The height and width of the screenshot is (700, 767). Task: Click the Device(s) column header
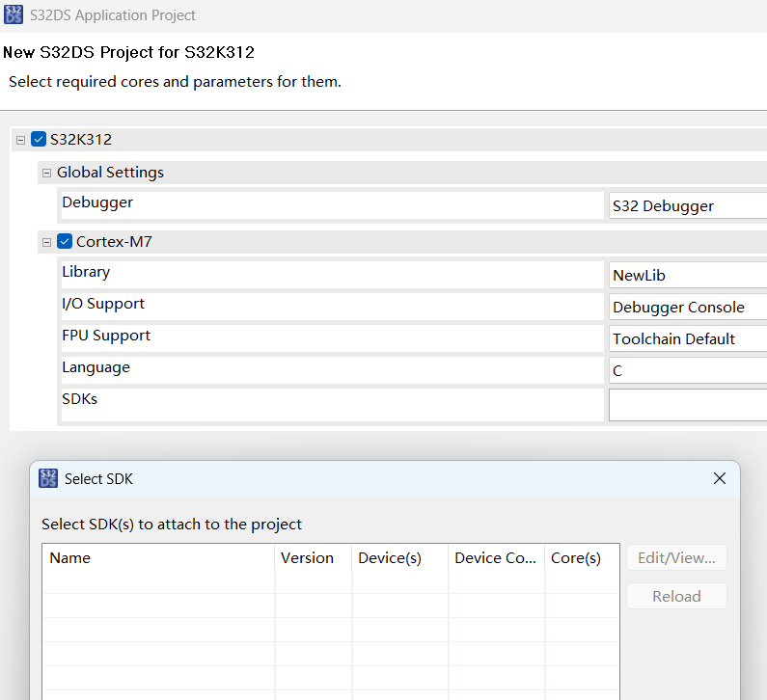coord(399,557)
